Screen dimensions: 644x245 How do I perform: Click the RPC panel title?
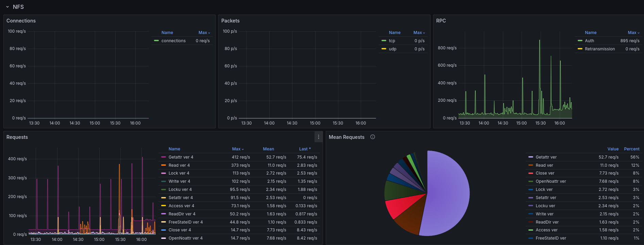[441, 21]
